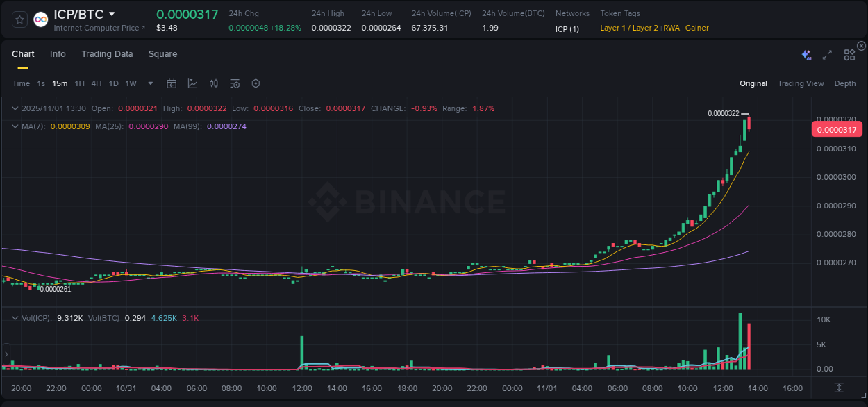Open chart settings via hexagon icon
Screen dimensions: 868x407
pos(255,83)
